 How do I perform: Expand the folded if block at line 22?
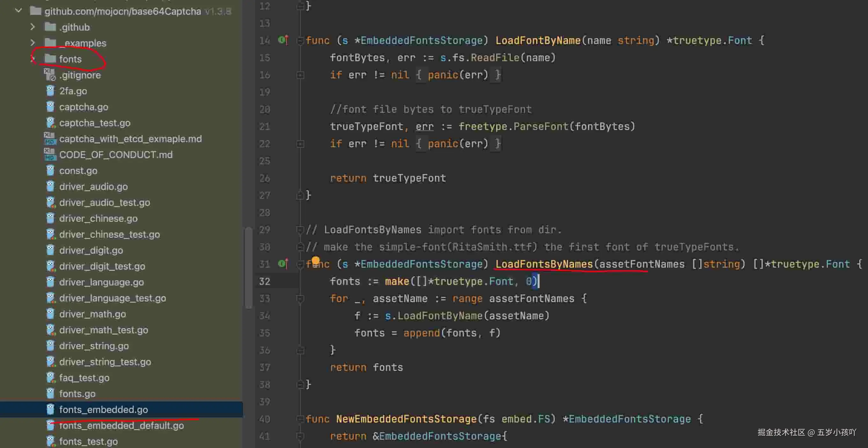tap(300, 144)
